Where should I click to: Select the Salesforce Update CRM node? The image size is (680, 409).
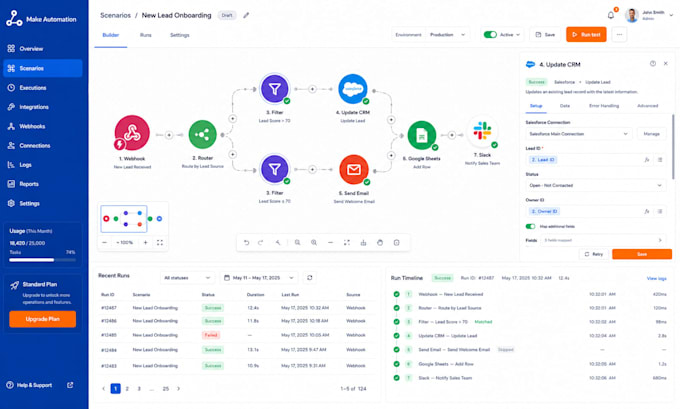[353, 89]
